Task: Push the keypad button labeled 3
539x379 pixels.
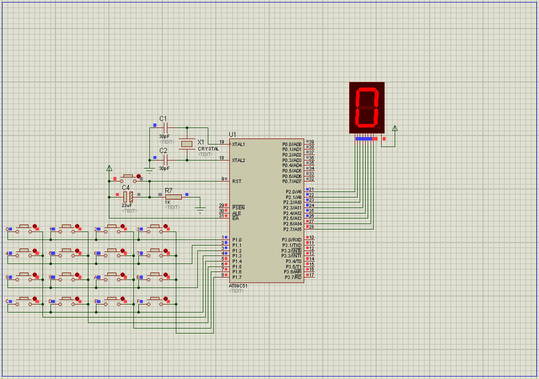Action: click(155, 228)
